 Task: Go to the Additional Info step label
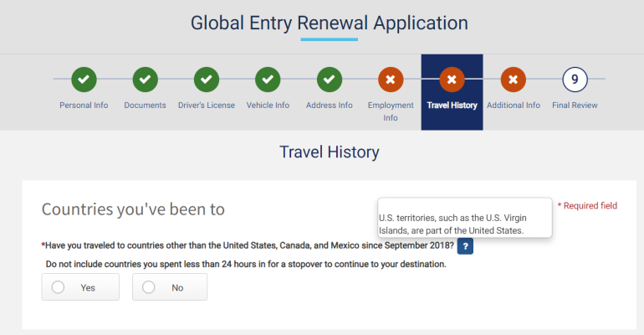pos(514,106)
